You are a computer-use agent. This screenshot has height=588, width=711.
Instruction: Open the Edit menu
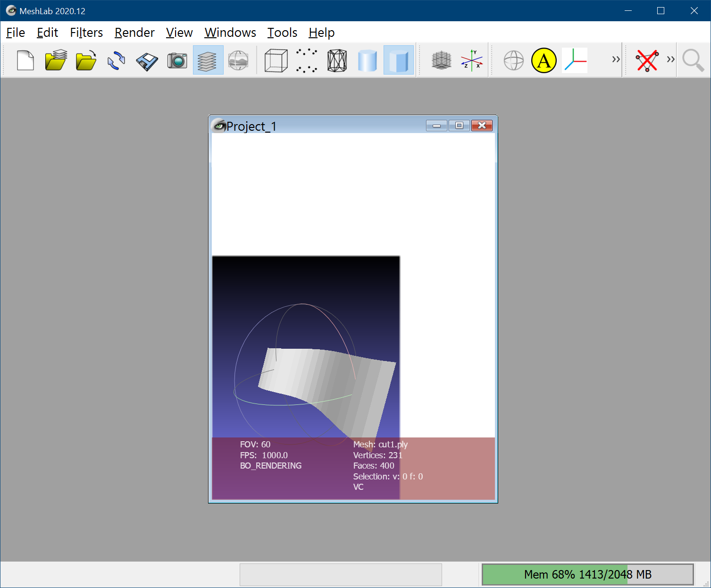(47, 33)
